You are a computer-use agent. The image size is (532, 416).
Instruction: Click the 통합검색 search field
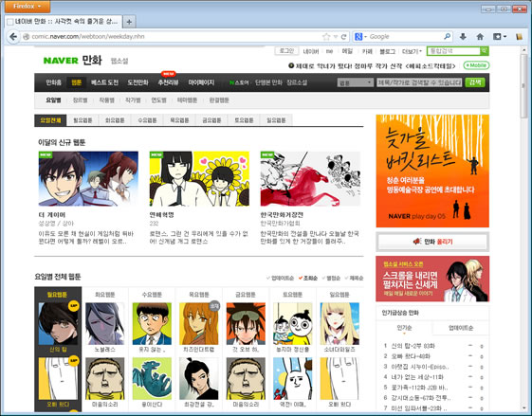pos(453,51)
